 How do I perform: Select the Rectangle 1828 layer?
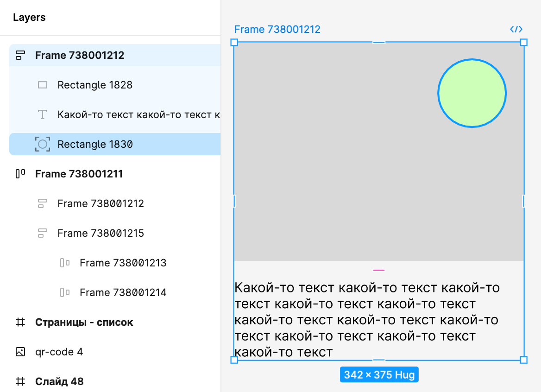pos(95,85)
